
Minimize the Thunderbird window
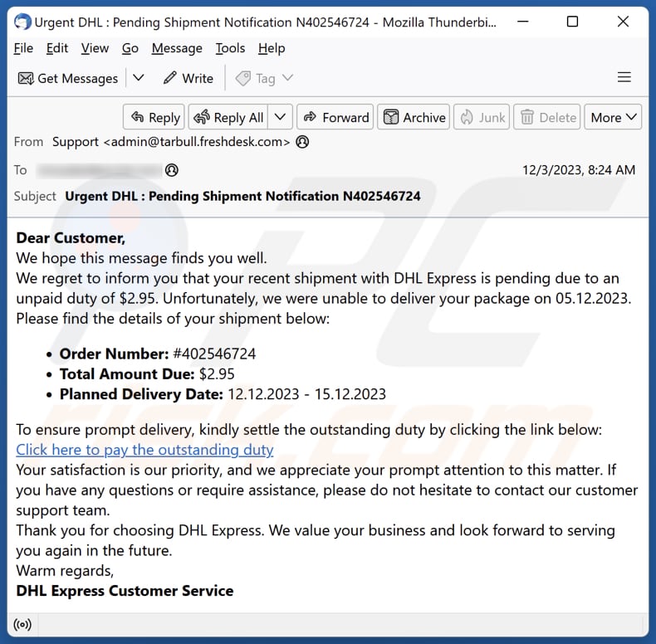tap(523, 22)
